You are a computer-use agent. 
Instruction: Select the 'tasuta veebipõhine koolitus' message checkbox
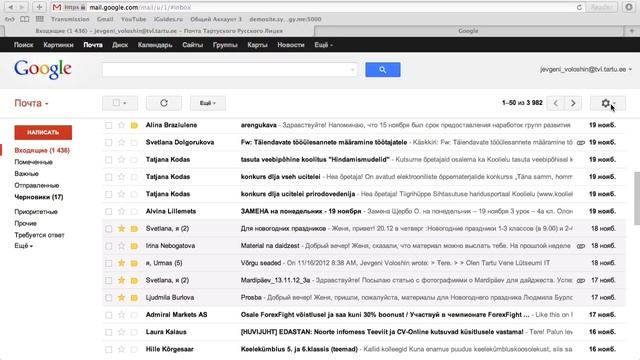coord(108,160)
